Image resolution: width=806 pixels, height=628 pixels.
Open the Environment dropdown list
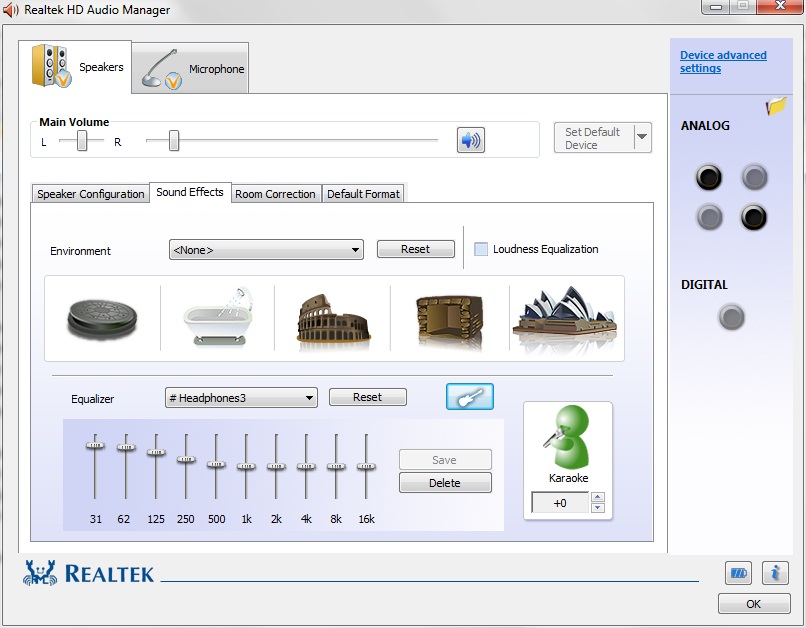[x=266, y=250]
